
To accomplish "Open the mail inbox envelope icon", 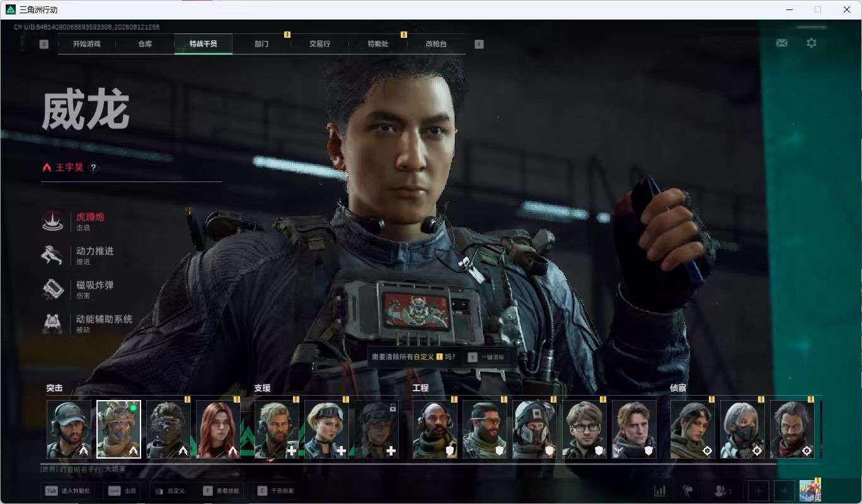I will click(781, 43).
